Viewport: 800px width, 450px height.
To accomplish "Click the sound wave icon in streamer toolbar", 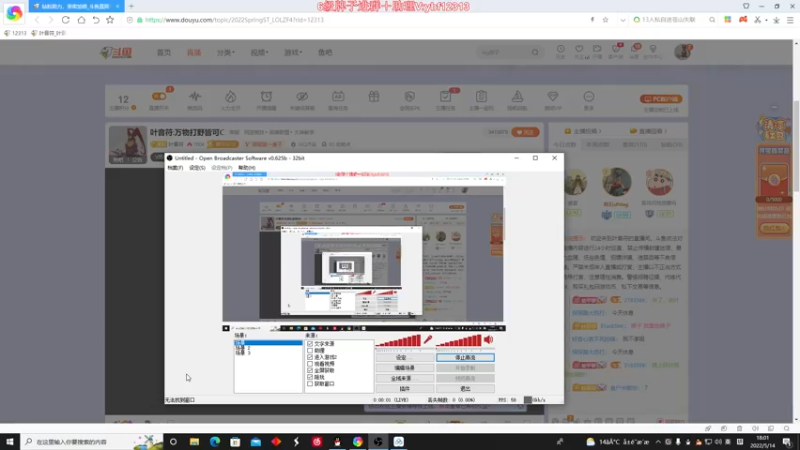I will click(195, 96).
